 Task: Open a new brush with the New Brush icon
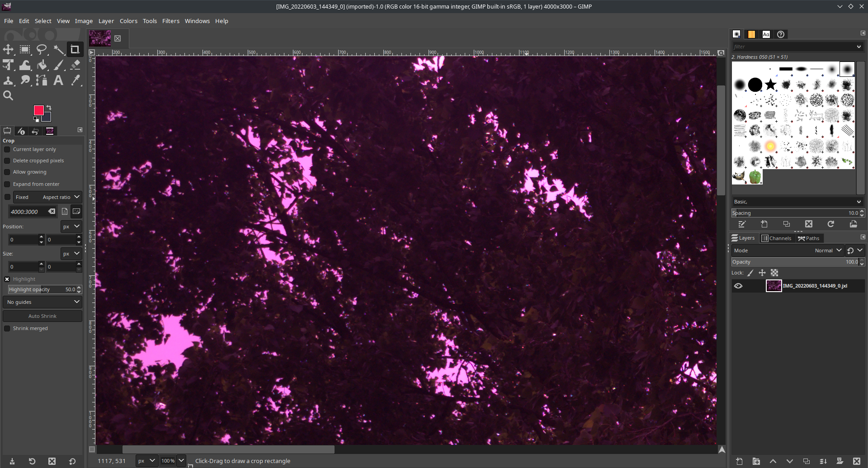click(764, 224)
